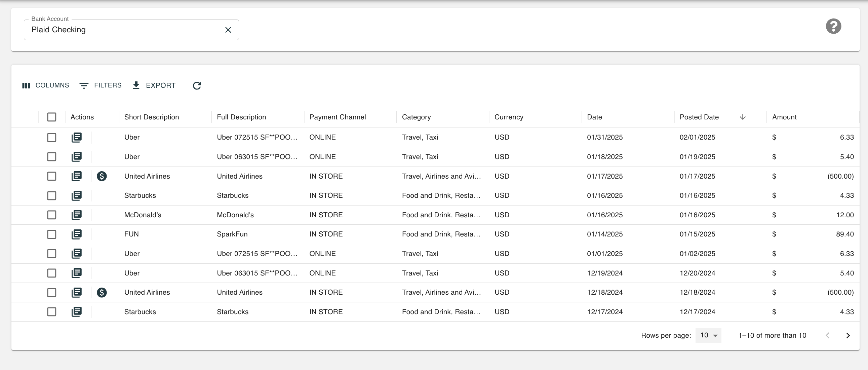Click the EXPORT button

click(x=154, y=85)
